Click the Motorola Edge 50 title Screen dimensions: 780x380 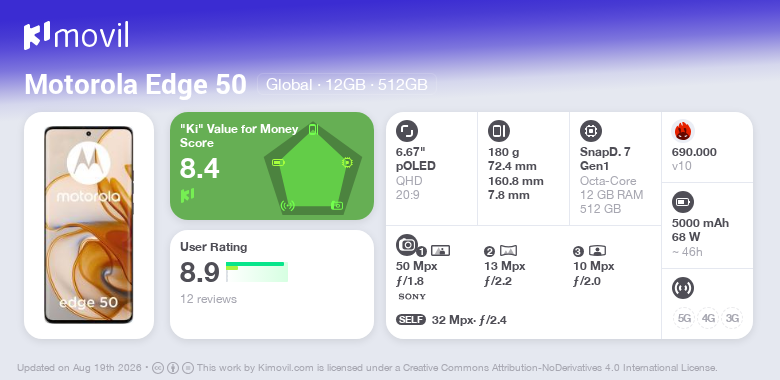pos(135,85)
